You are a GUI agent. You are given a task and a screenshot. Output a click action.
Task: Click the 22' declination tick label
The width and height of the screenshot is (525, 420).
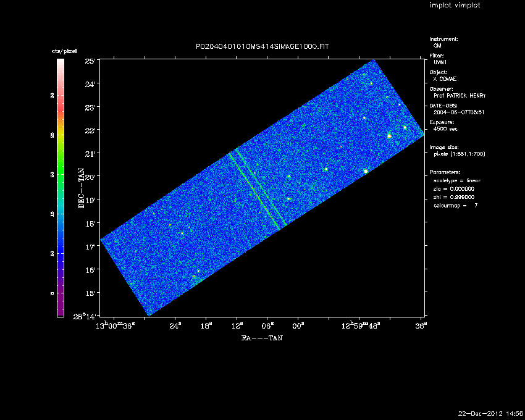[x=90, y=130]
